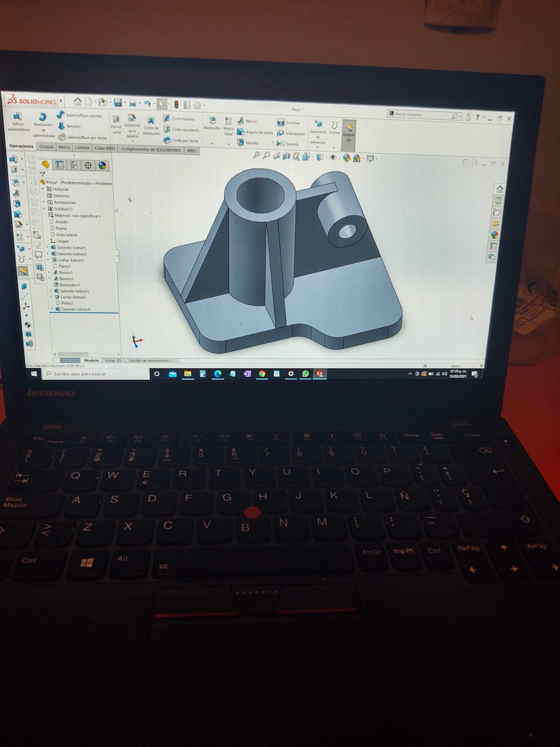This screenshot has height=747, width=560.
Task: Open the Cotas MBD tab
Action: coord(105,148)
